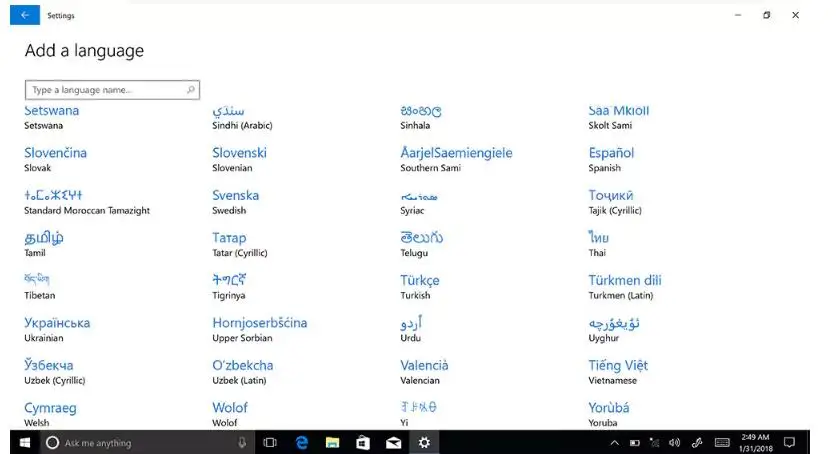Click the search magnifier in language box
Viewport: 837px width, 454px height.
coord(191,90)
